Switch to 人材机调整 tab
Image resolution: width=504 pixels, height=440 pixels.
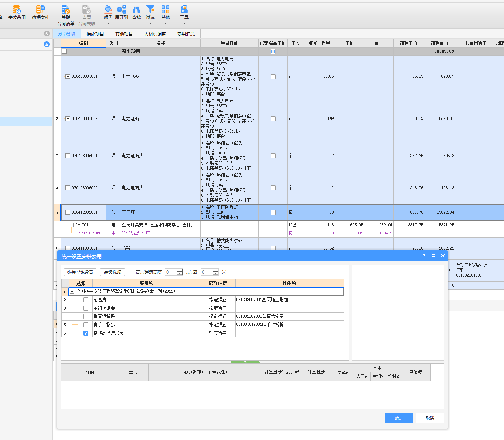pyautogui.click(x=155, y=34)
